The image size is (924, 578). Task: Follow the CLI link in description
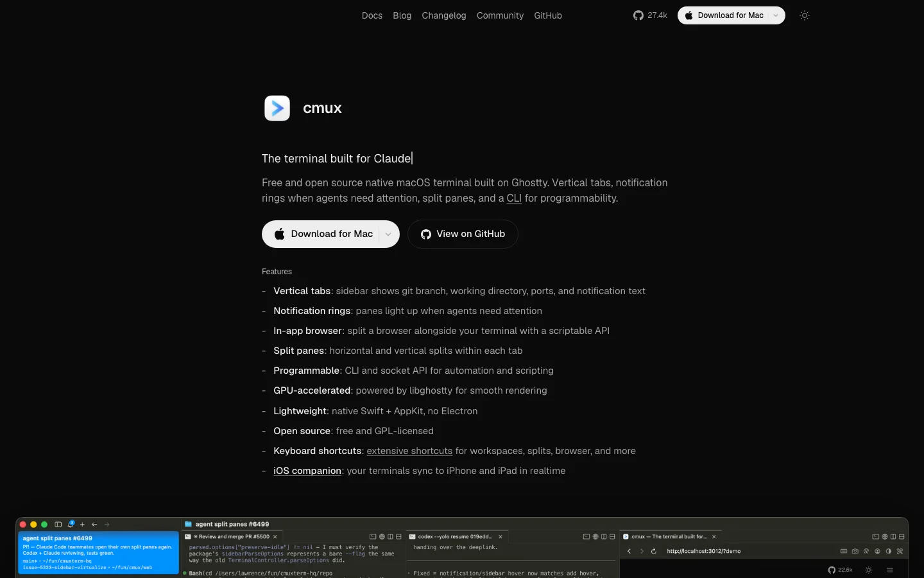click(514, 198)
